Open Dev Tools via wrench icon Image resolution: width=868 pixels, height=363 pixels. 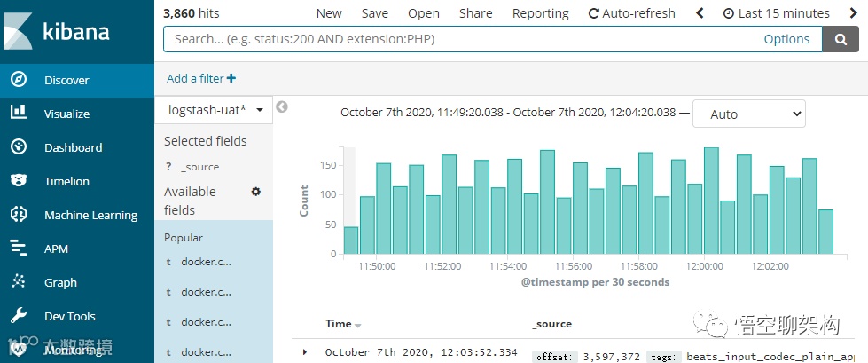(x=19, y=316)
